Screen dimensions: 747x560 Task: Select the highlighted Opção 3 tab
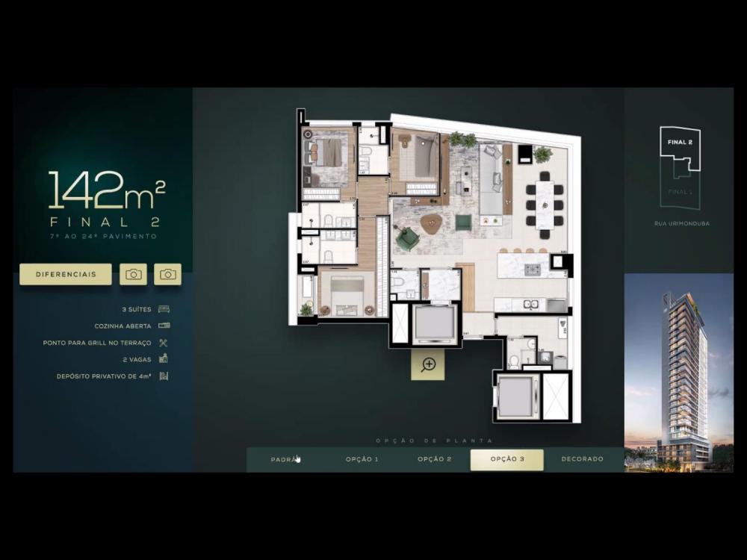coord(506,459)
